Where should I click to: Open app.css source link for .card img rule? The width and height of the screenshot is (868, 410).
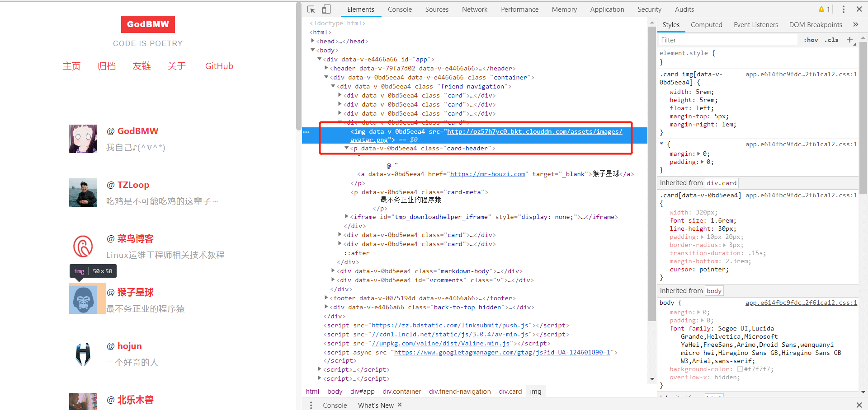pos(801,74)
